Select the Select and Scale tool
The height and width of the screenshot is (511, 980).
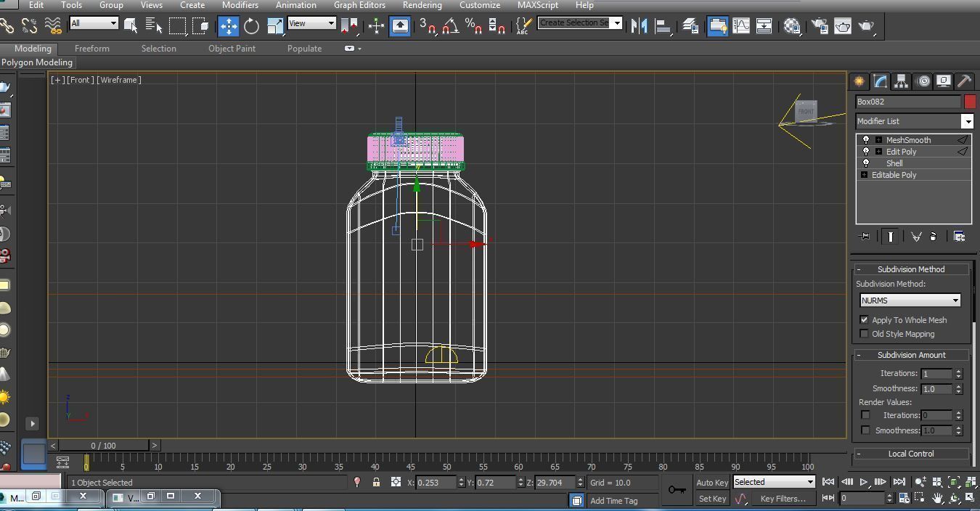tap(275, 27)
